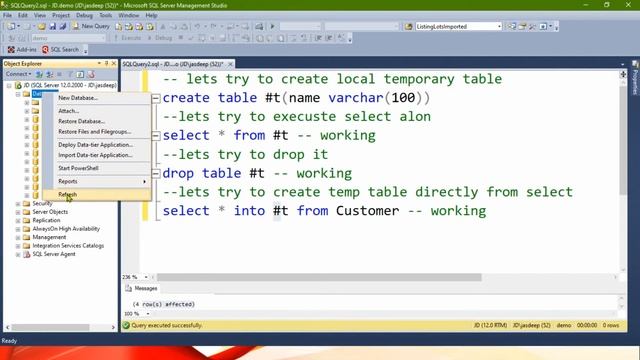Click the green Start Debugging play icon
640x360 pixels.
pyautogui.click(x=272, y=27)
